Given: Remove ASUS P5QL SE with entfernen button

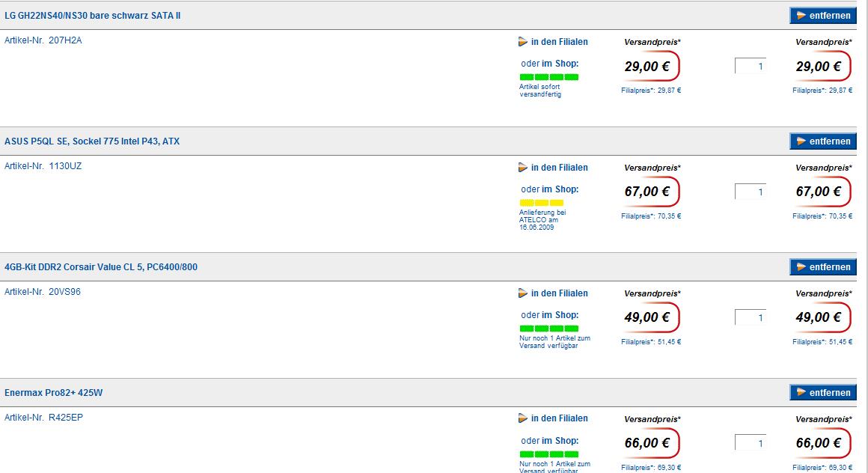Looking at the screenshot, I should pyautogui.click(x=823, y=141).
